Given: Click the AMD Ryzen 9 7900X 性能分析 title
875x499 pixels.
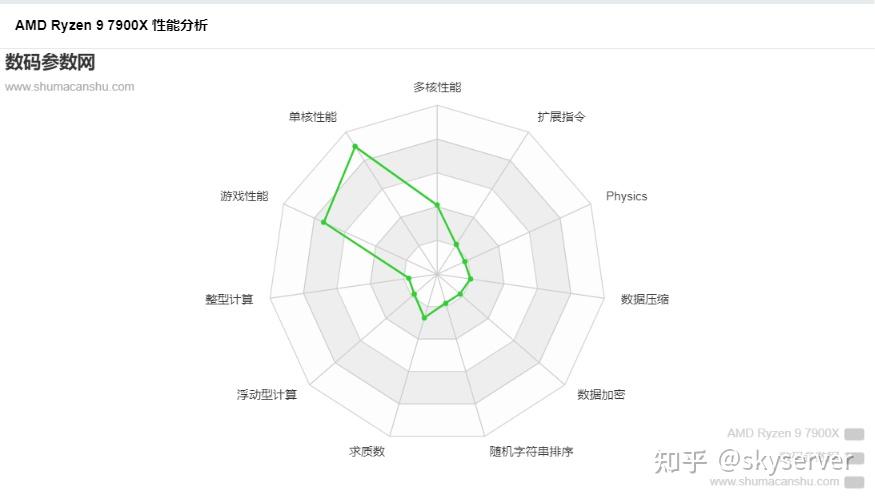Looking at the screenshot, I should pos(111,25).
